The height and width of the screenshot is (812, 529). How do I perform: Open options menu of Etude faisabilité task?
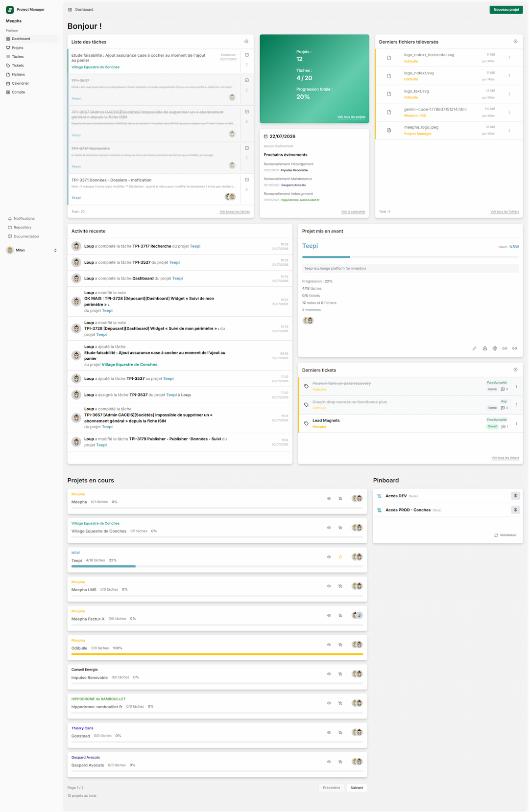[x=247, y=65]
